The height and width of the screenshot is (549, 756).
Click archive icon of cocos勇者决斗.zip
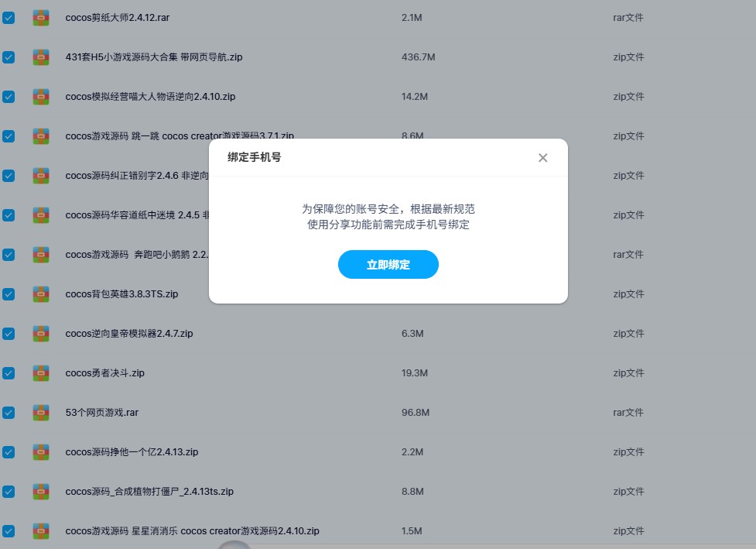point(41,373)
